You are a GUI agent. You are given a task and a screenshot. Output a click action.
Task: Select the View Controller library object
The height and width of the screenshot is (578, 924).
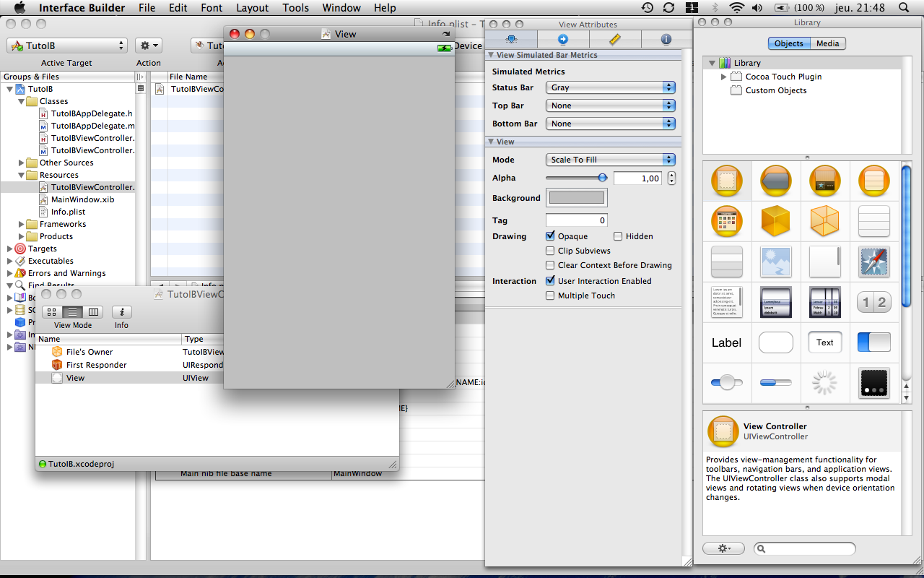pos(727,181)
